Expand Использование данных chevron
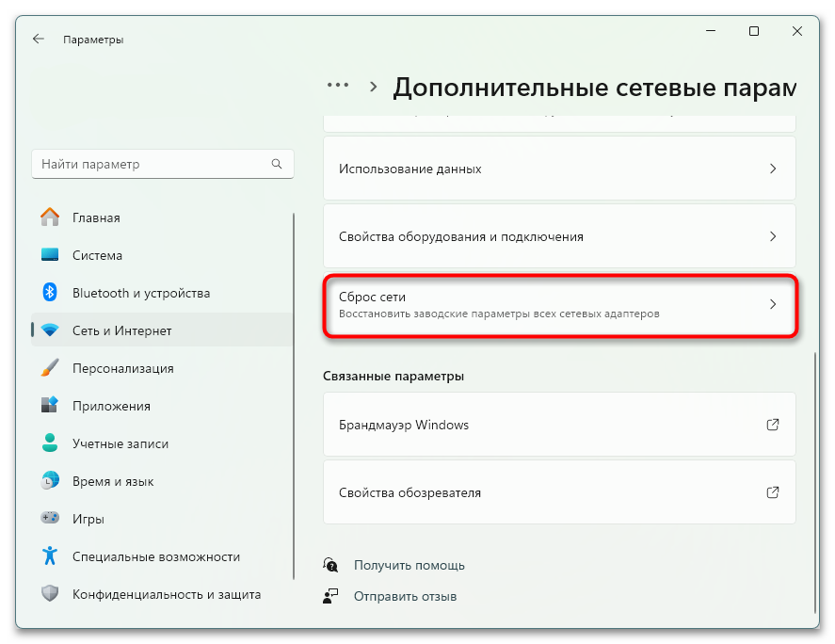 point(773,169)
